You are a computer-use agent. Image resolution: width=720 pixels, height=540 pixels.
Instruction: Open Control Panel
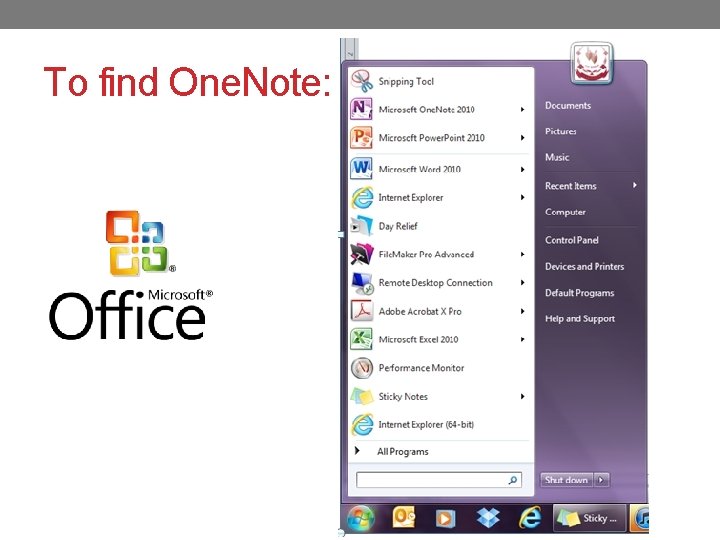pyautogui.click(x=572, y=240)
